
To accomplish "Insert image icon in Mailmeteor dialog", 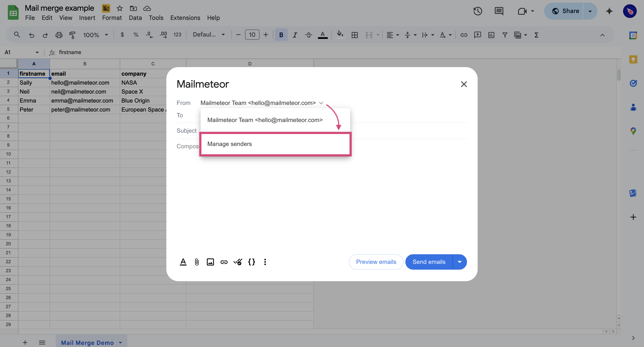I will pos(210,262).
